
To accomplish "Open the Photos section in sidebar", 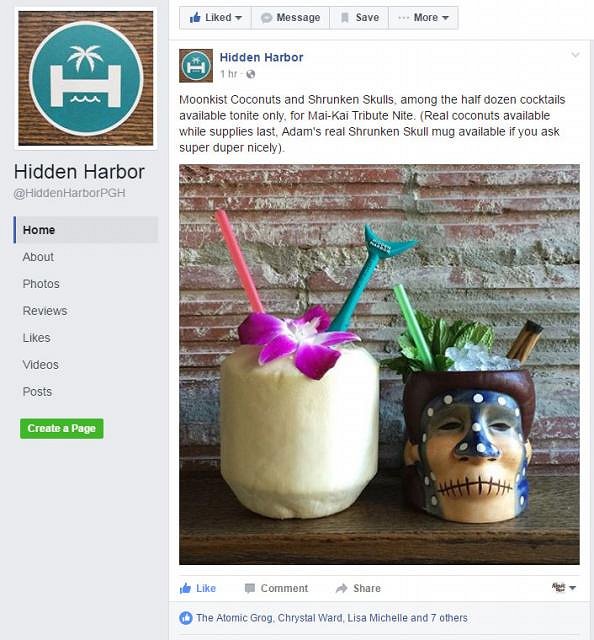I will pos(41,284).
